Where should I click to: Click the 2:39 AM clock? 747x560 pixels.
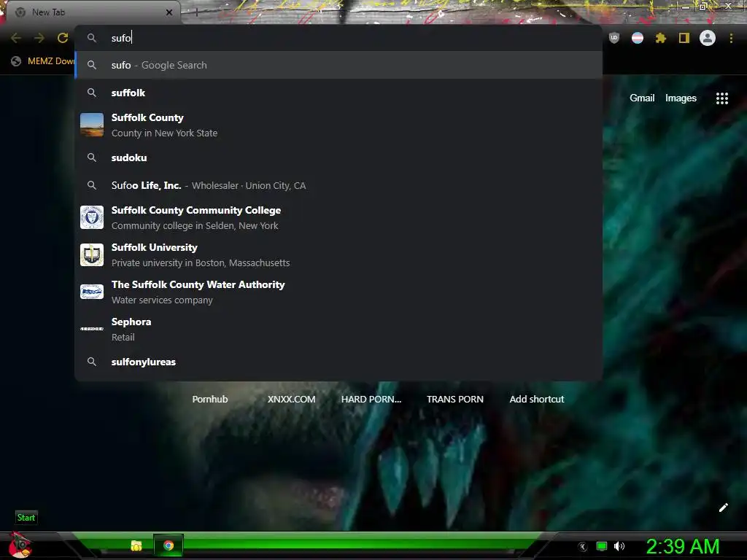pos(682,546)
